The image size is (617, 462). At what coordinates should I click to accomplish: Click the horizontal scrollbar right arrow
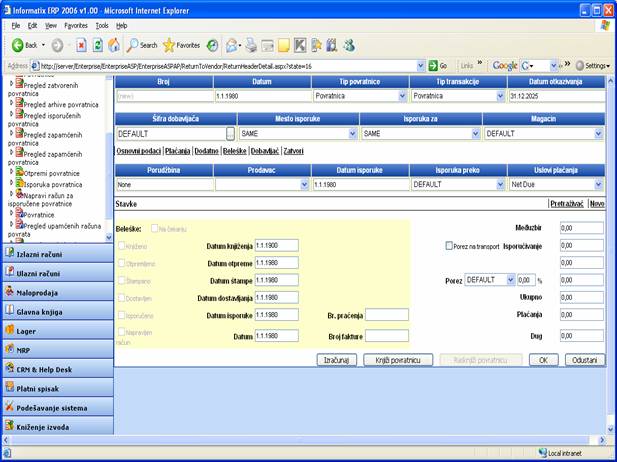pos(602,440)
